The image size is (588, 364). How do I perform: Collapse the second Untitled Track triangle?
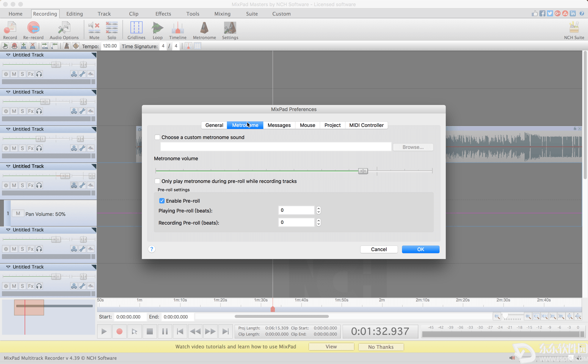8,92
